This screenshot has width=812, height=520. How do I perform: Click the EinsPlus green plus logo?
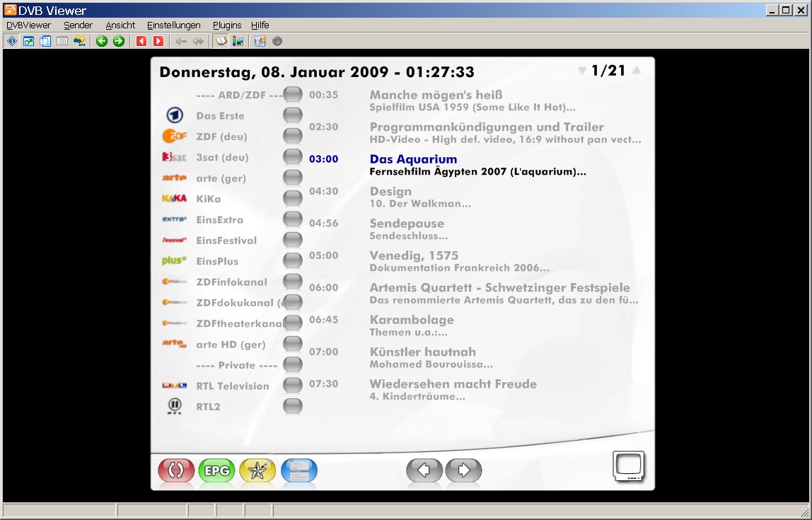click(x=174, y=260)
